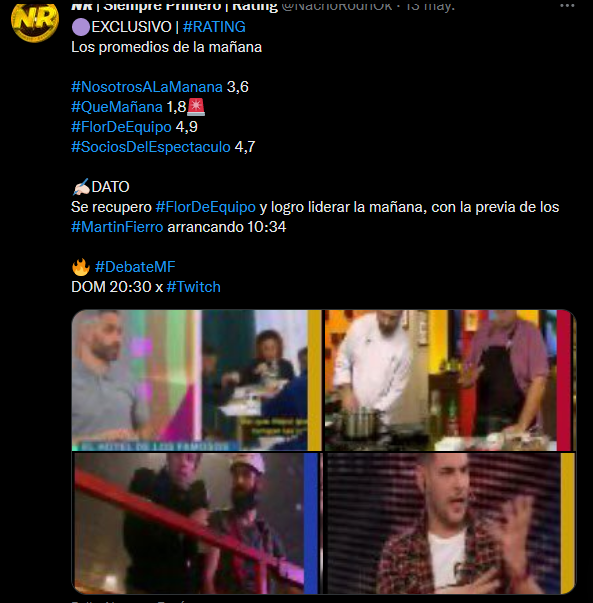Click the first #FlorDeEquipo hashtag in ratings list
This screenshot has width=593, height=603.
tap(122, 127)
